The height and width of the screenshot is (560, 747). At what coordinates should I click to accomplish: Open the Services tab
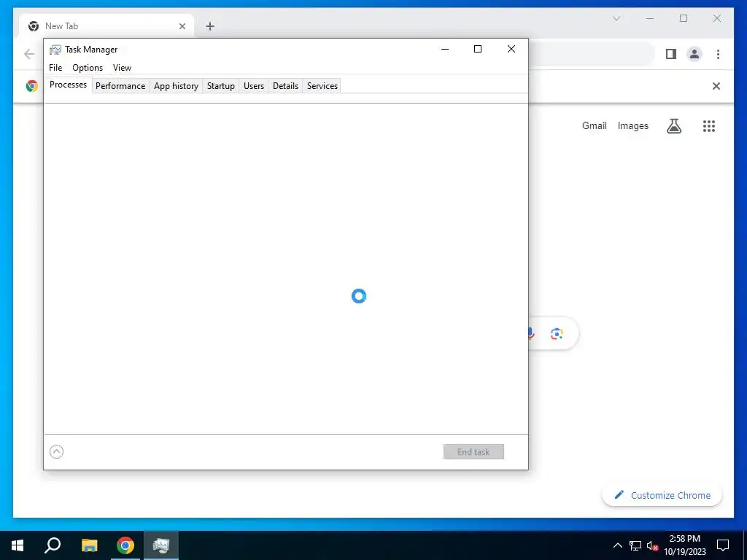coord(322,86)
